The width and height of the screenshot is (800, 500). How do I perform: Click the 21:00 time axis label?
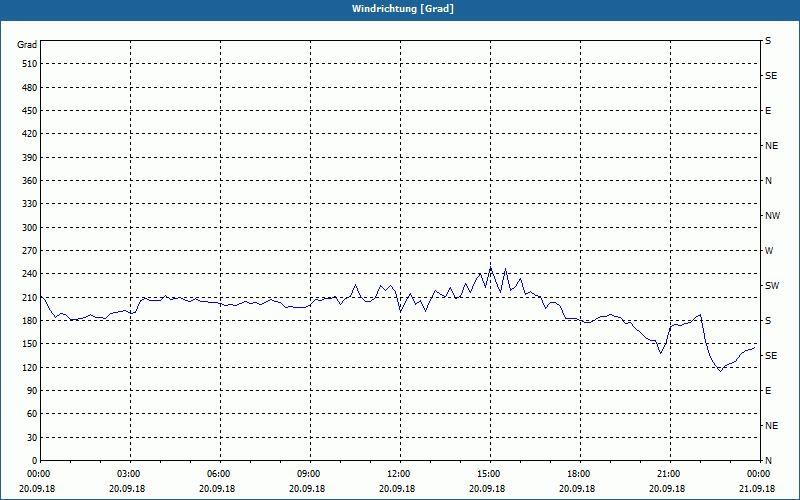click(670, 473)
